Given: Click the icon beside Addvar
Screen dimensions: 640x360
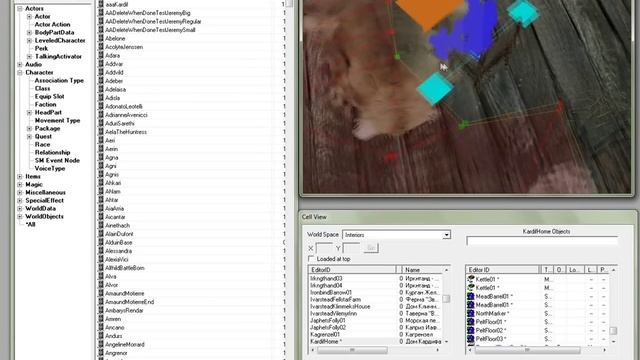Looking at the screenshot, I should (x=101, y=64).
